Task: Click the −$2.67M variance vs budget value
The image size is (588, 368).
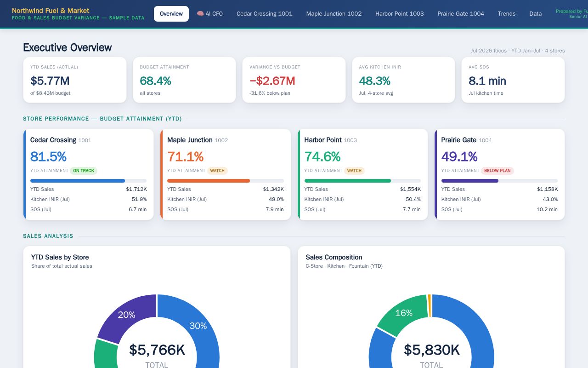Action: coord(272,81)
